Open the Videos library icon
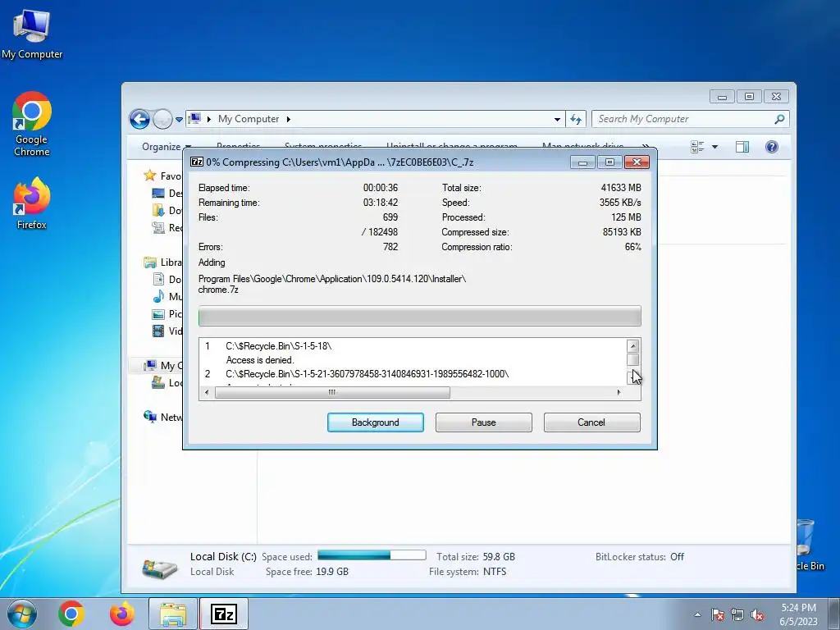This screenshot has height=630, width=840. coord(158,331)
